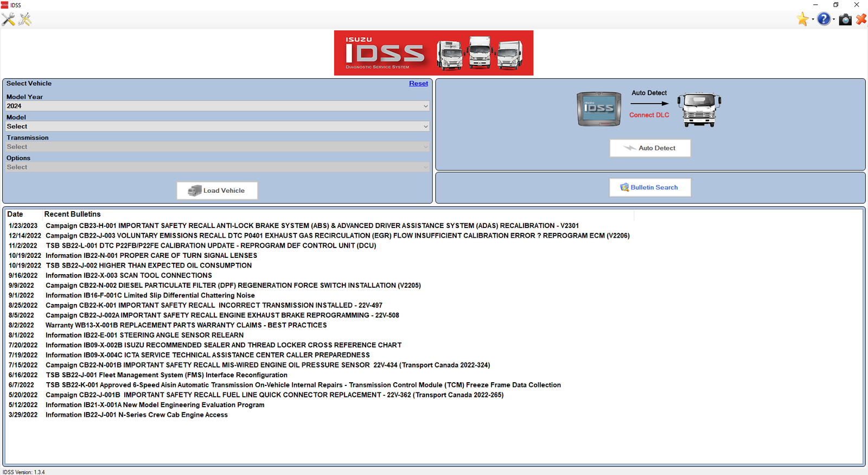Open the wrench with sparkle utility icon

(x=25, y=20)
